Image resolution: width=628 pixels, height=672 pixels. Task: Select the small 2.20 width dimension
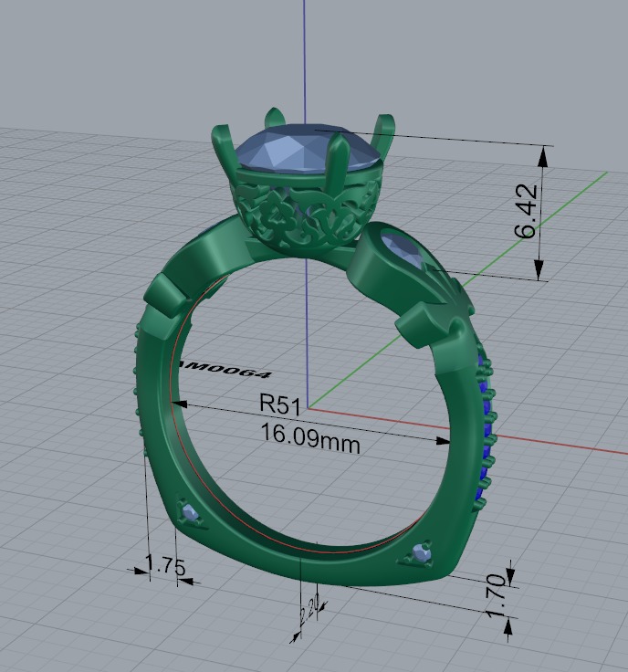(x=309, y=609)
